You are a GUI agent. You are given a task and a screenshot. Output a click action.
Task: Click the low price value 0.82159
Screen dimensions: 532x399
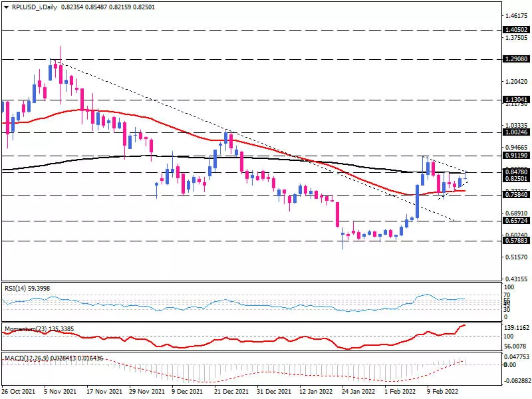pos(120,7)
